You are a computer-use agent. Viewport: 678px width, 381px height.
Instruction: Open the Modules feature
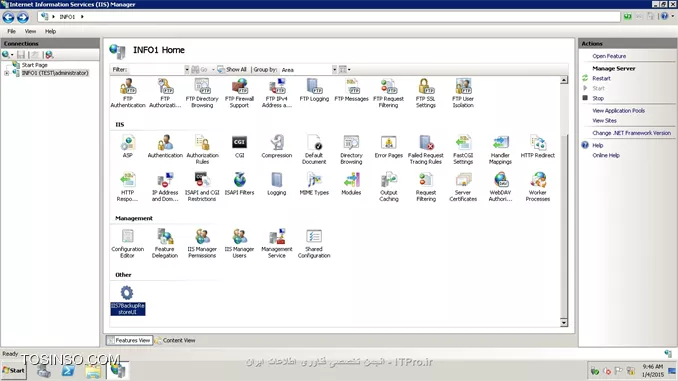click(351, 184)
